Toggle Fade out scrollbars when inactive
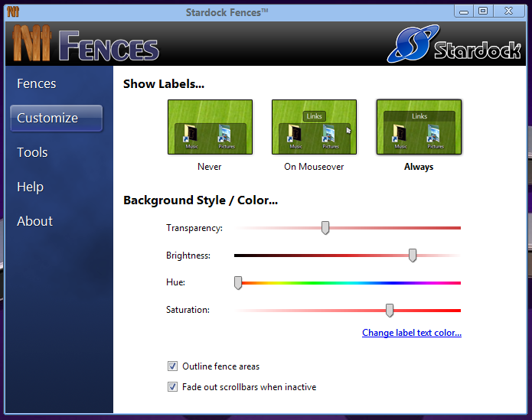Viewport: 532px width, 420px height. click(172, 387)
